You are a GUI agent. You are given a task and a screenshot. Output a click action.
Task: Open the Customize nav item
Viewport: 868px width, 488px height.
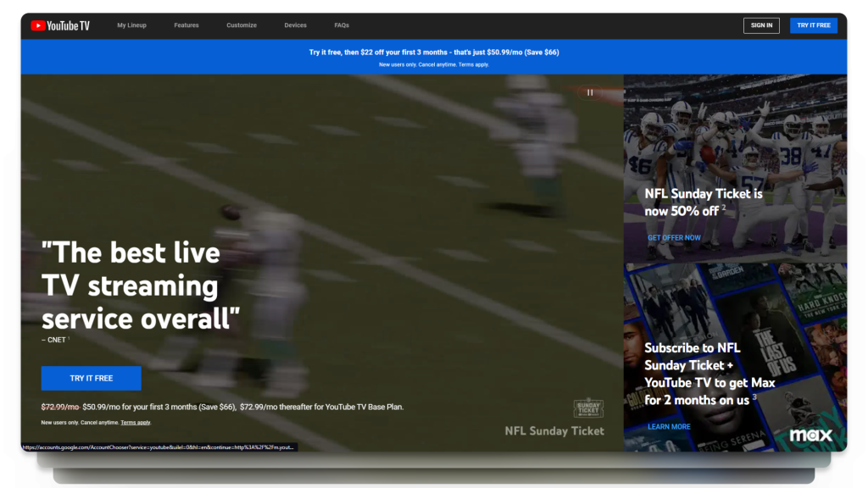tap(242, 25)
